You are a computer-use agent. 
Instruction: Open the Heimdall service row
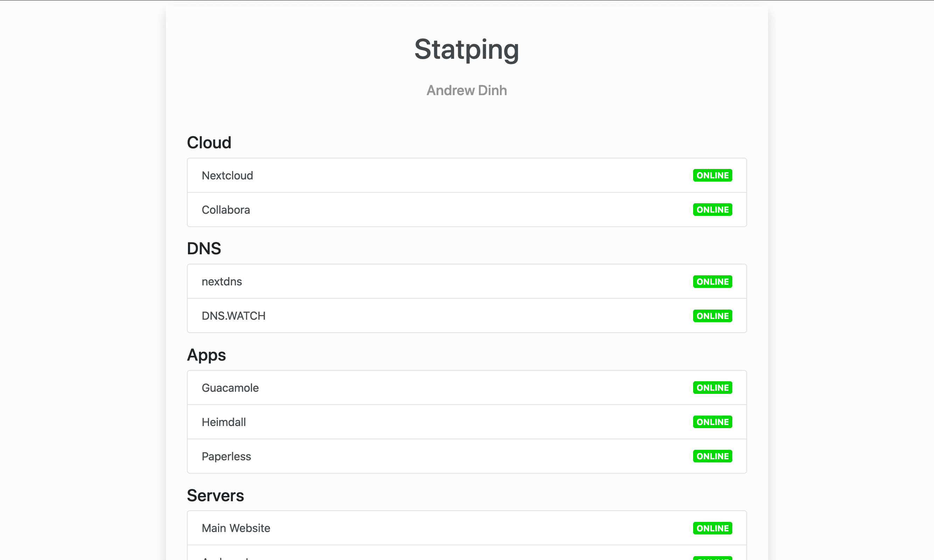point(467,422)
